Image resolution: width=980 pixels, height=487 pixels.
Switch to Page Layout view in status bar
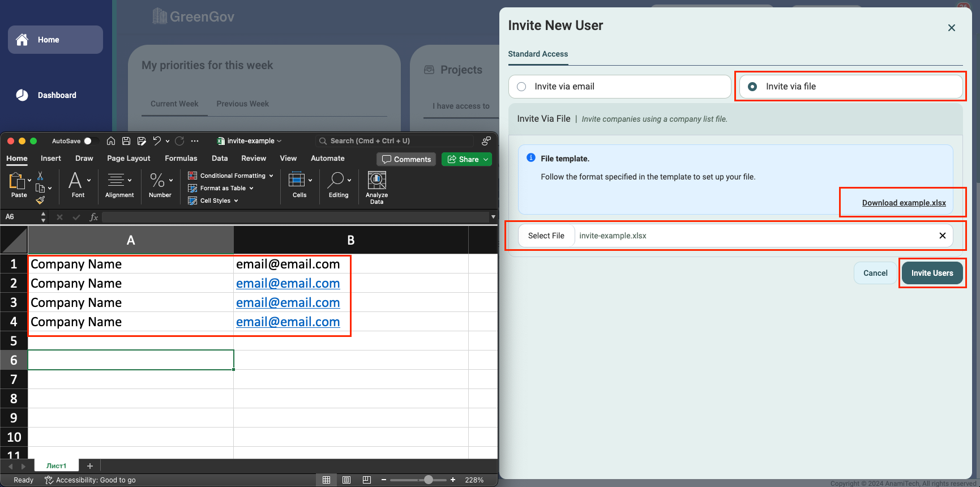coord(346,480)
